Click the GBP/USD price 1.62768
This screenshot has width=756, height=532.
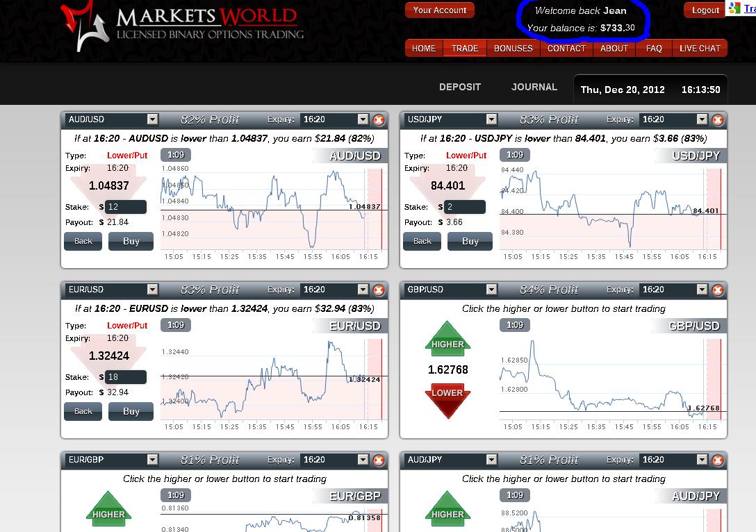point(448,369)
